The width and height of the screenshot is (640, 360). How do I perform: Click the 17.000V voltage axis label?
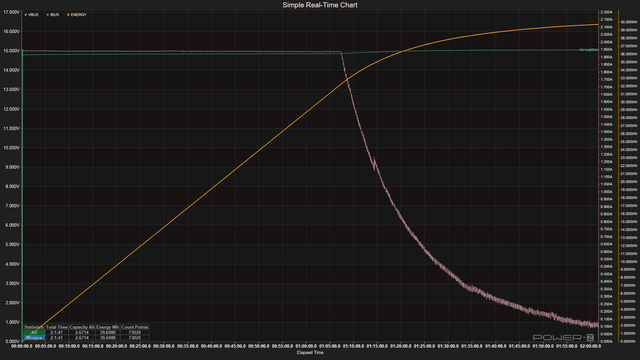pos(11,12)
